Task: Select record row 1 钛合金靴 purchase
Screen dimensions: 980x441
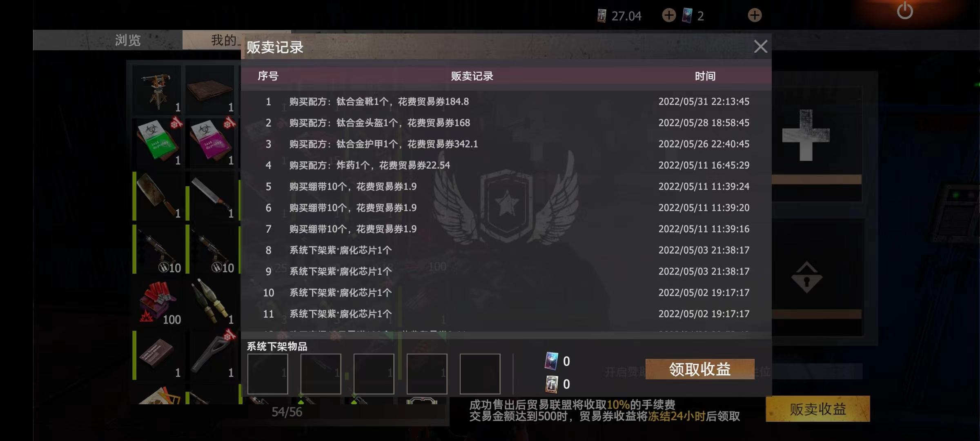Action: pos(506,101)
